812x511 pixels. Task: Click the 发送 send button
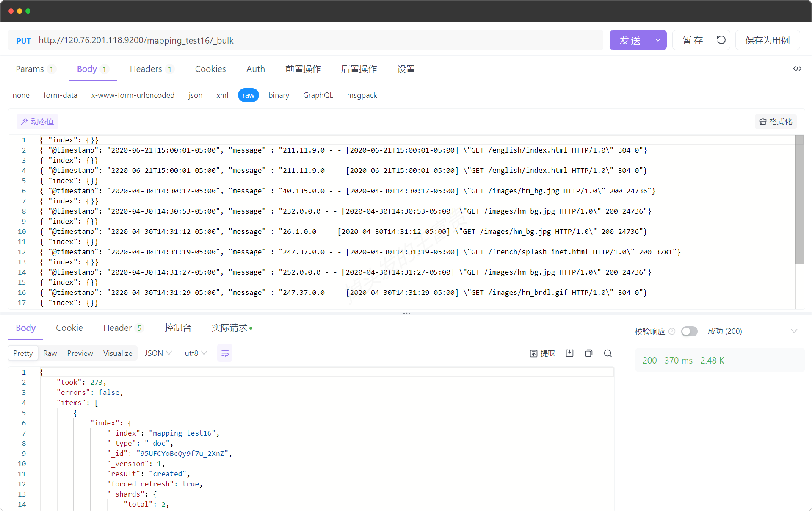(x=630, y=40)
